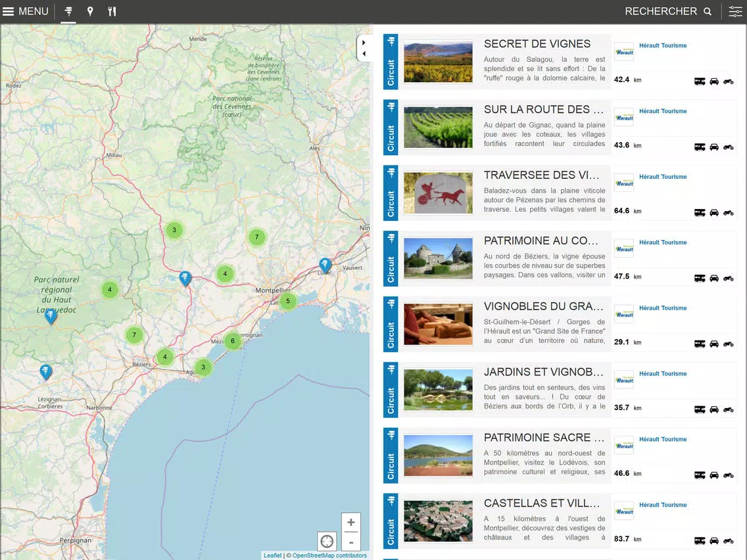The image size is (747, 560).
Task: Open filter sliders settings icon
Action: [x=735, y=11]
